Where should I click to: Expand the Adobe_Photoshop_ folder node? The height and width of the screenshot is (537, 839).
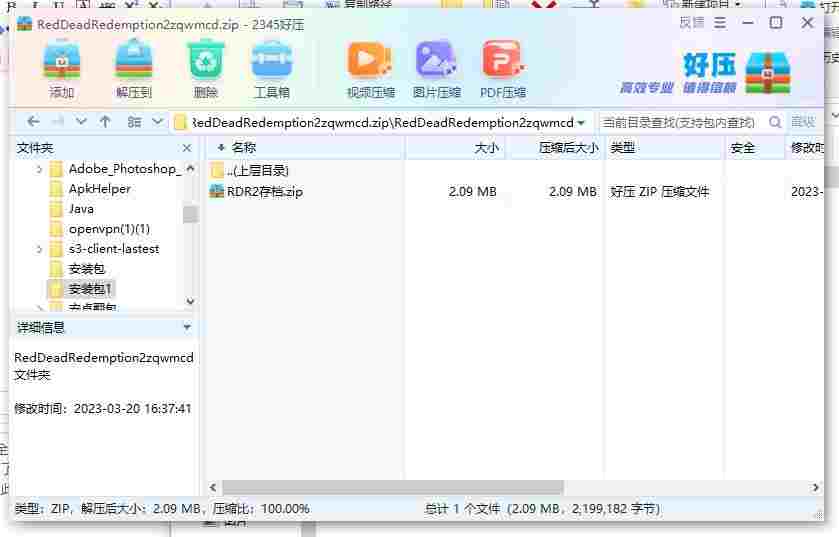[39, 170]
